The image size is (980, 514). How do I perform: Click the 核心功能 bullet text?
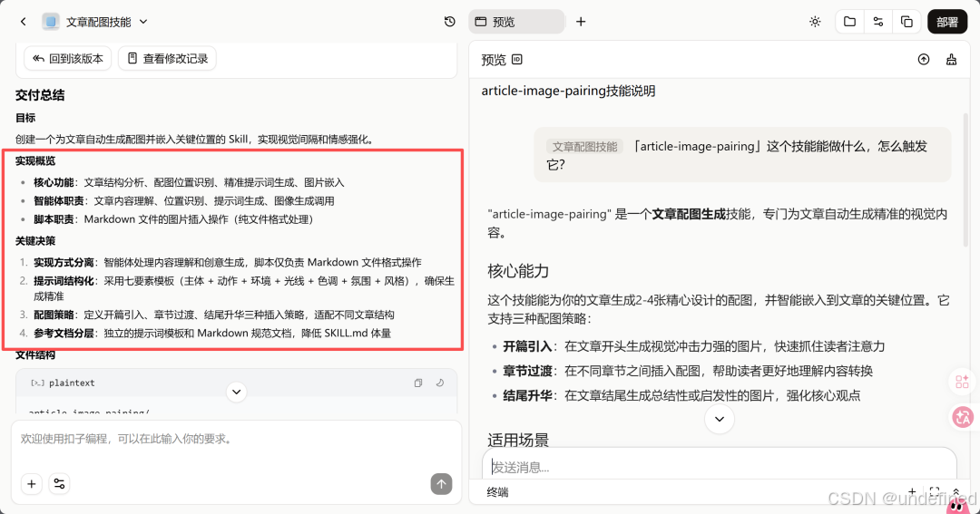(x=189, y=182)
